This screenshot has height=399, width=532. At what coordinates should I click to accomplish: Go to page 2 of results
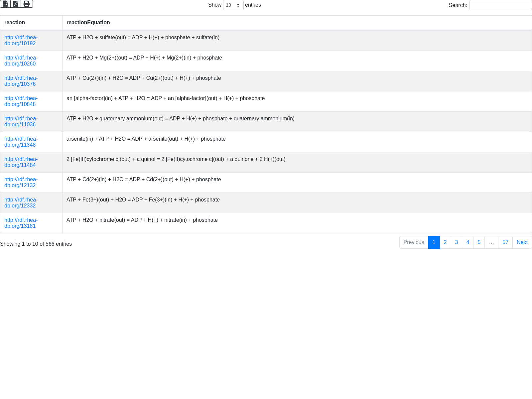445,242
